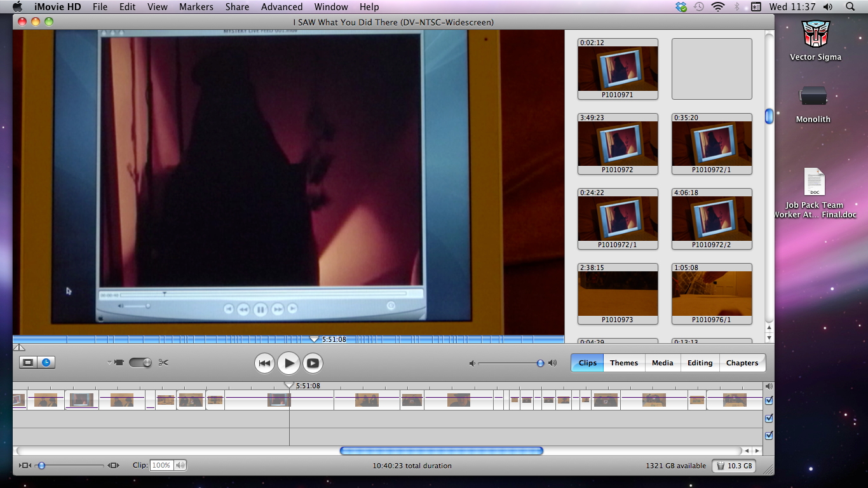Image resolution: width=868 pixels, height=488 pixels.
Task: Open the iMovie Trash showing 10.3 GB
Action: [x=733, y=466]
